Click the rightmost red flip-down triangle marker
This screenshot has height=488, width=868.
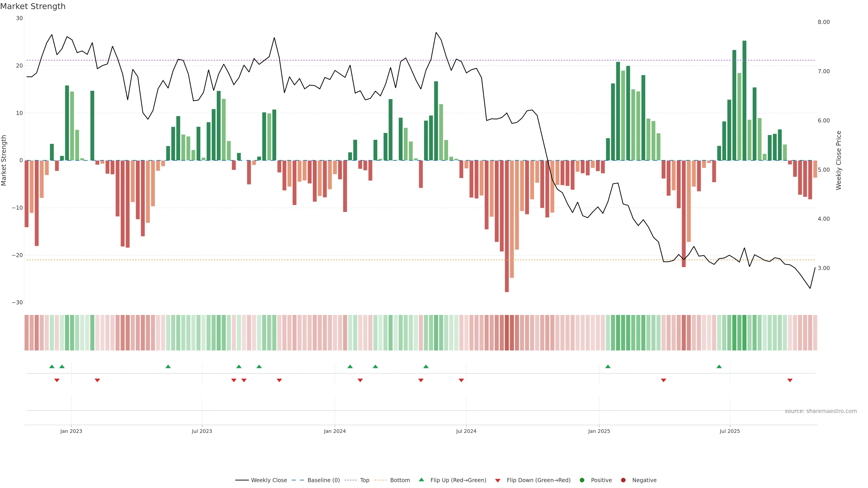click(790, 380)
